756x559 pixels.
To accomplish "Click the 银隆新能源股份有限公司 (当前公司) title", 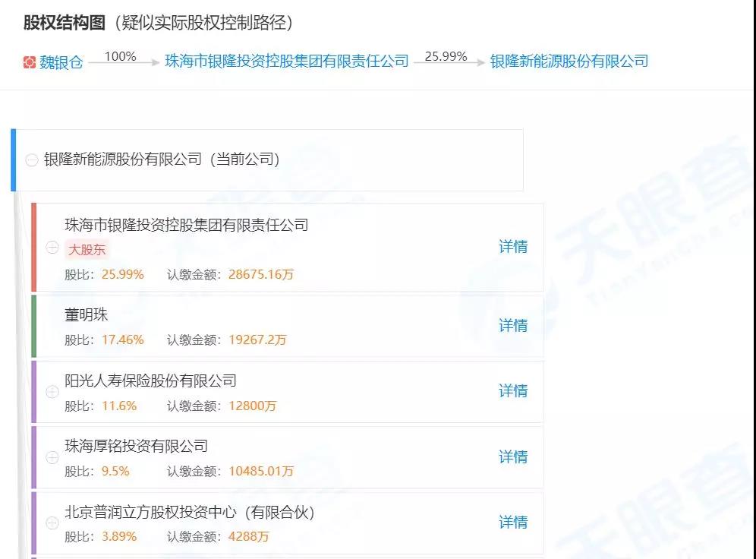I will point(162,159).
